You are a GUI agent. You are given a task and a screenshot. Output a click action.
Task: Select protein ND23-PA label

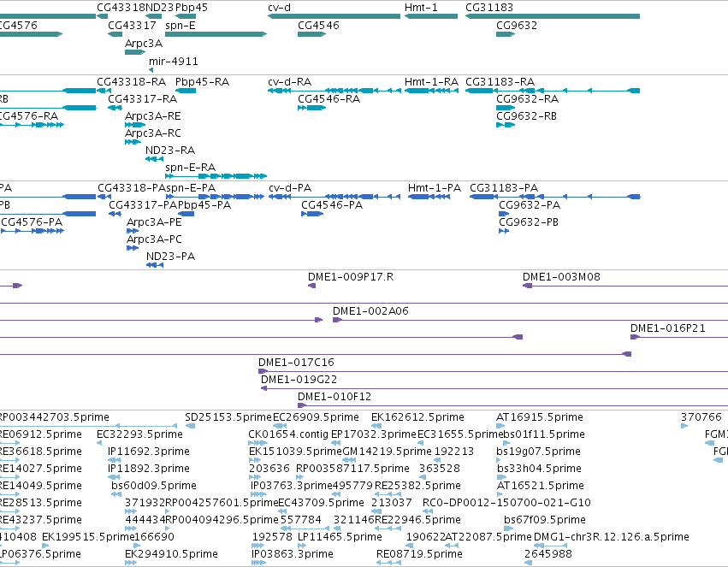(x=170, y=256)
